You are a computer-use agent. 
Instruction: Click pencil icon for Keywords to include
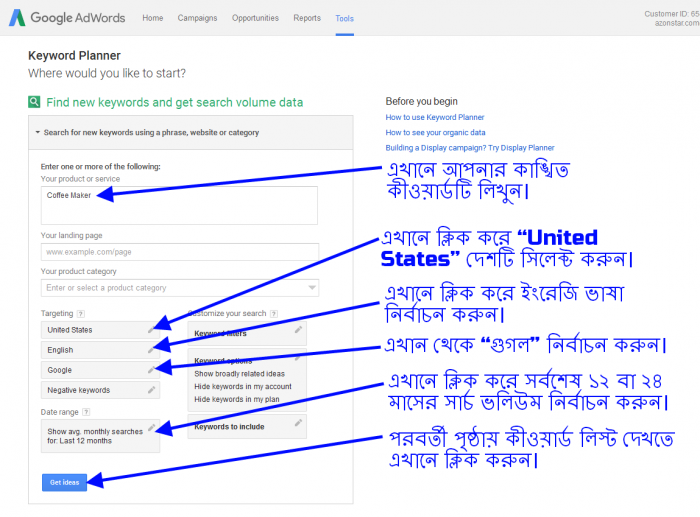298,422
